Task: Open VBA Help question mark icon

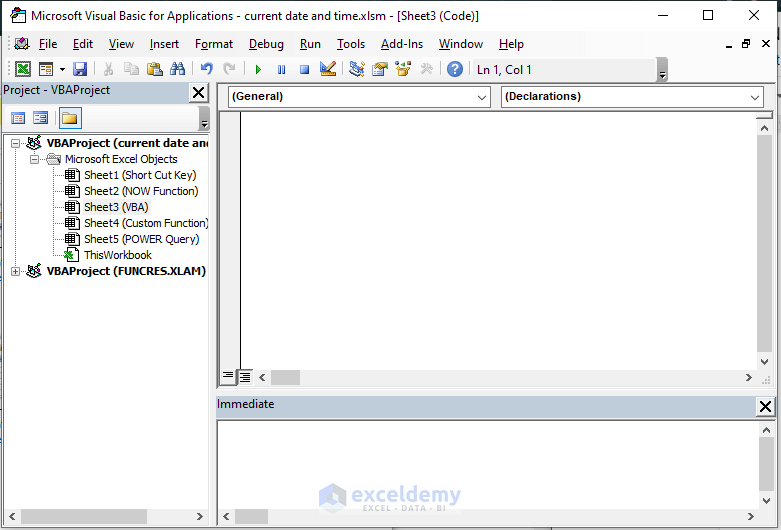Action: click(x=454, y=69)
